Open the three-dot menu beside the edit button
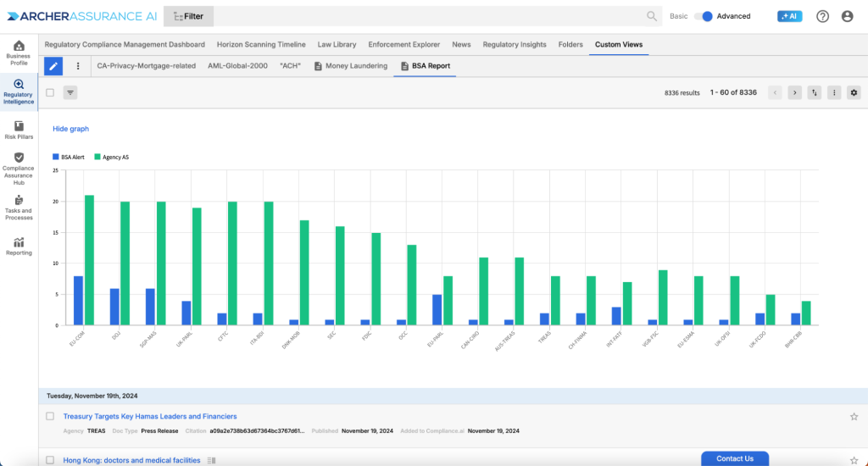 77,66
